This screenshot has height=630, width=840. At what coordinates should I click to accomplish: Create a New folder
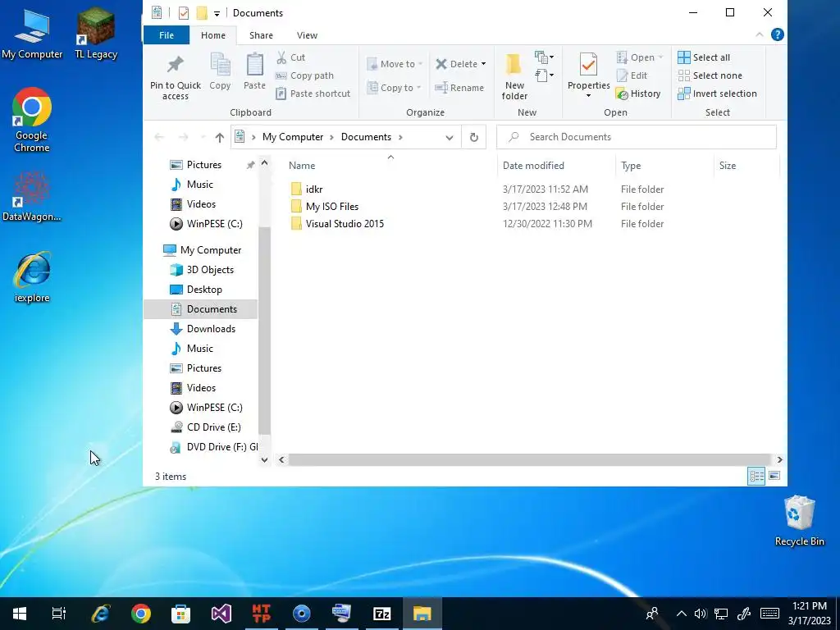[x=514, y=76]
